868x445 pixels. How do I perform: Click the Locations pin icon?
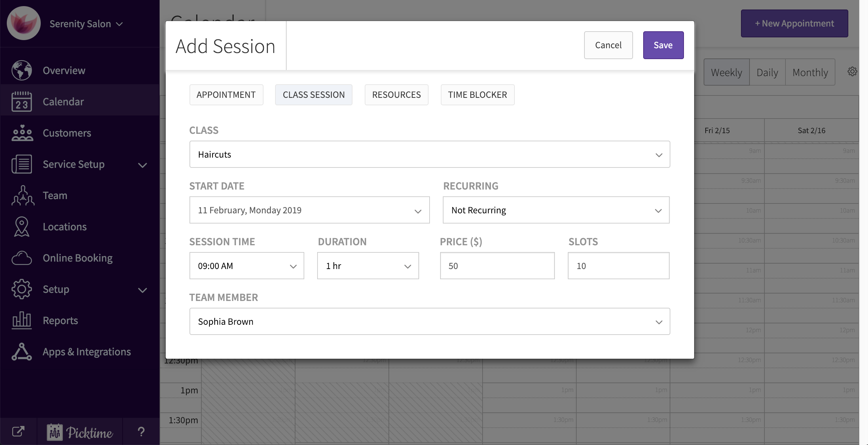[x=22, y=227]
